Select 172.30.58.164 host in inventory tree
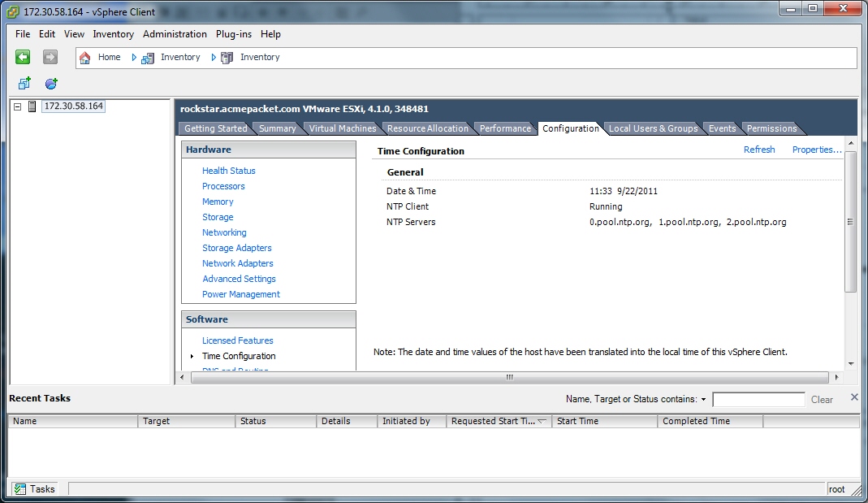 pos(74,106)
